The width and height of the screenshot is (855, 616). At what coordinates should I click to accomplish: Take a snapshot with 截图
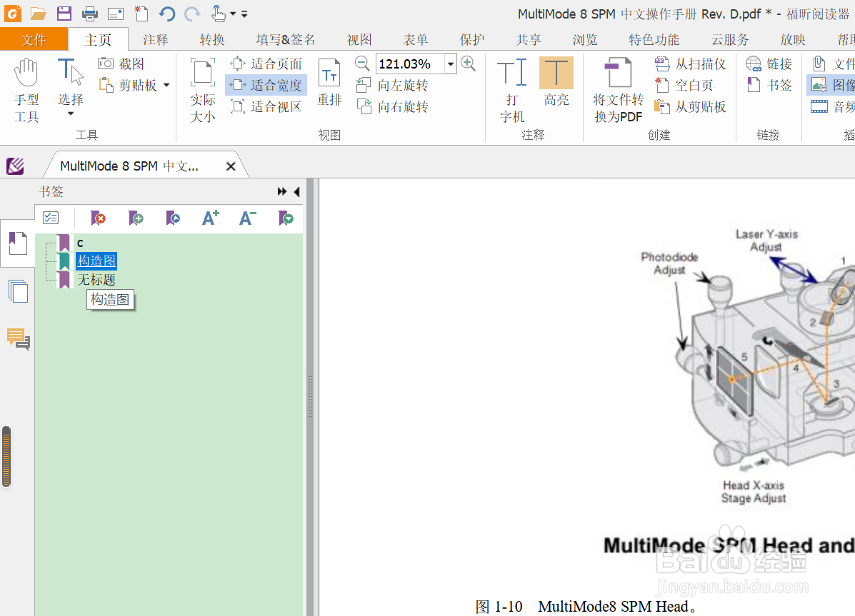(121, 64)
